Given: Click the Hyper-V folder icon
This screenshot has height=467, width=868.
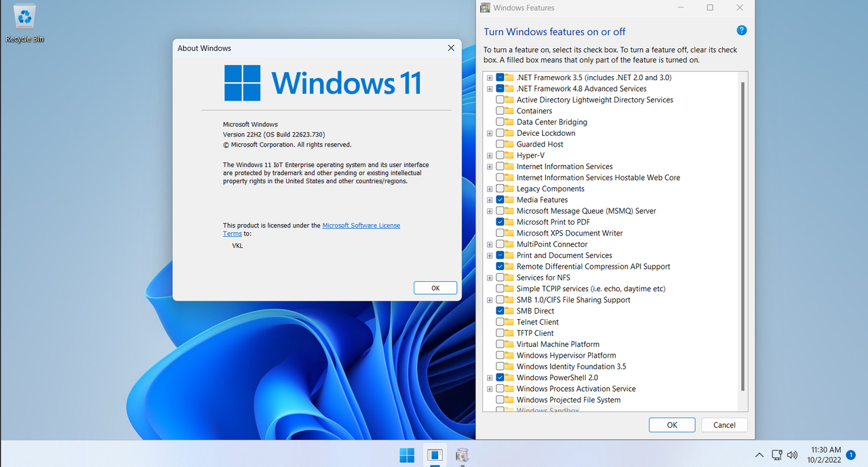Looking at the screenshot, I should (x=509, y=155).
